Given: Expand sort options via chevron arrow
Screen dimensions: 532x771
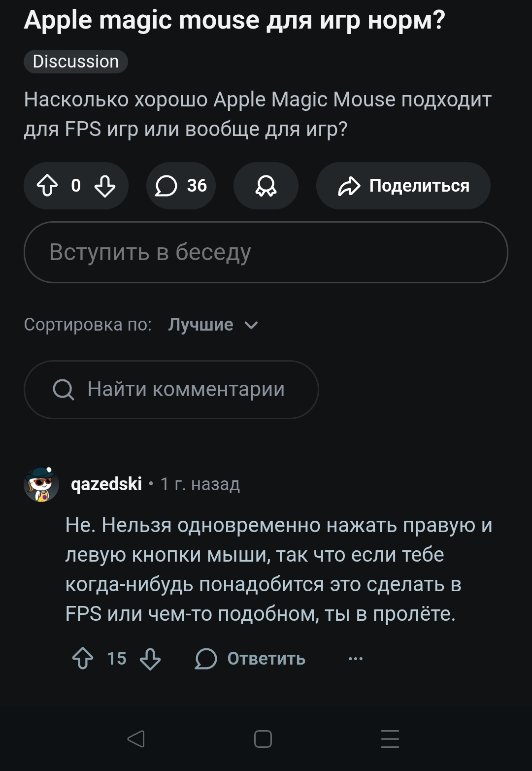Looking at the screenshot, I should (251, 325).
